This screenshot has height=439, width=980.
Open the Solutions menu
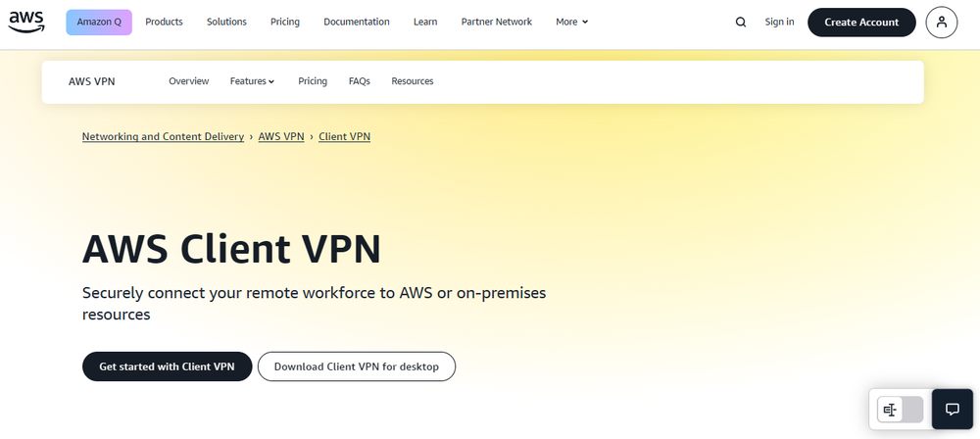pos(226,22)
